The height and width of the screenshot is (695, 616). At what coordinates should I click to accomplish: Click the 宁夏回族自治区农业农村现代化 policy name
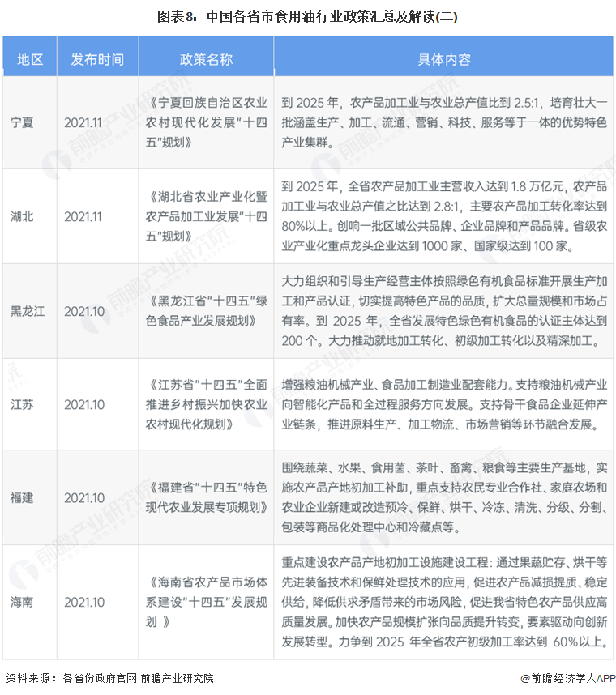206,122
